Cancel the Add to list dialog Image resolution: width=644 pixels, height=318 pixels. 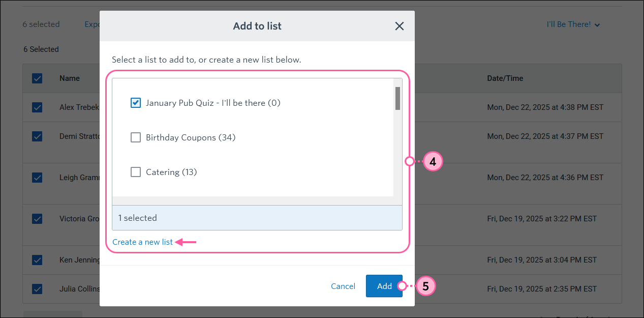343,286
